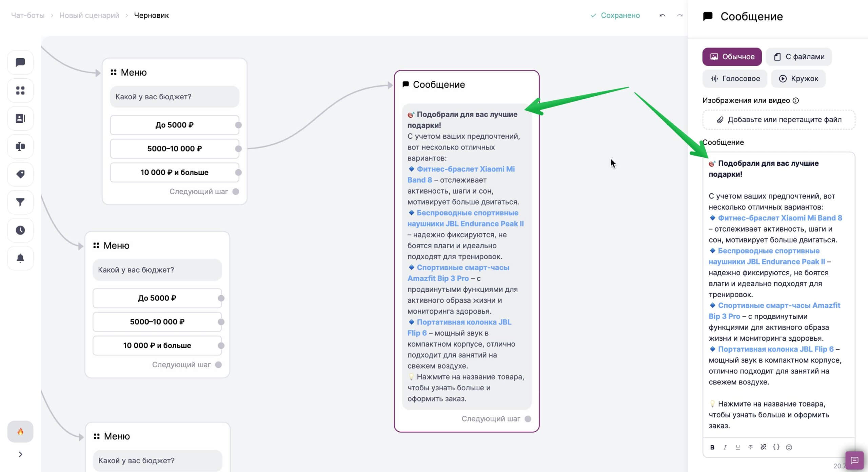This screenshot has width=868, height=472.
Task: Select the bell notification sidebar tool
Action: [x=20, y=258]
